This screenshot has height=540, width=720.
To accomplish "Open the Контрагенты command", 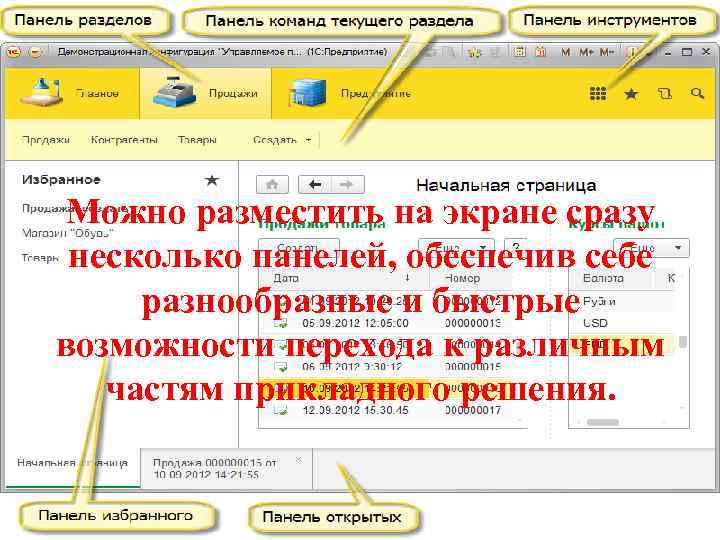I will [x=124, y=140].
